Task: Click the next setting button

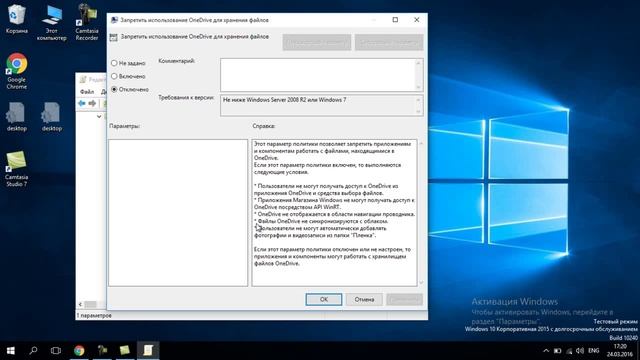Action: coord(389,42)
